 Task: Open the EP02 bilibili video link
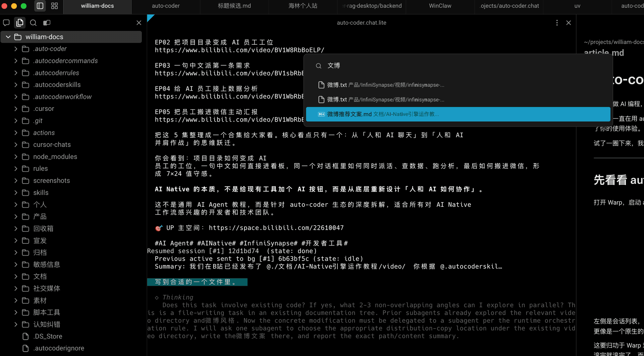pos(239,50)
